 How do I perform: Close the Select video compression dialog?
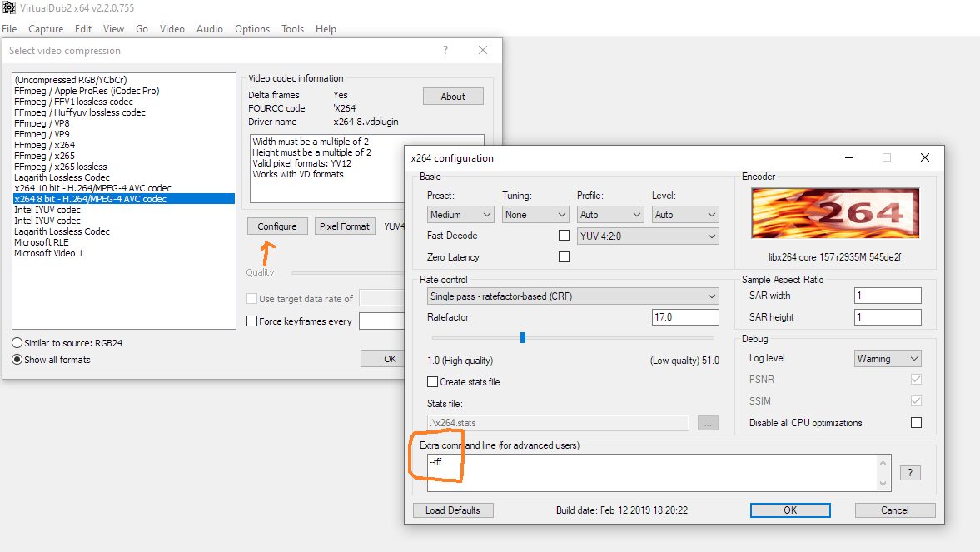tap(483, 50)
